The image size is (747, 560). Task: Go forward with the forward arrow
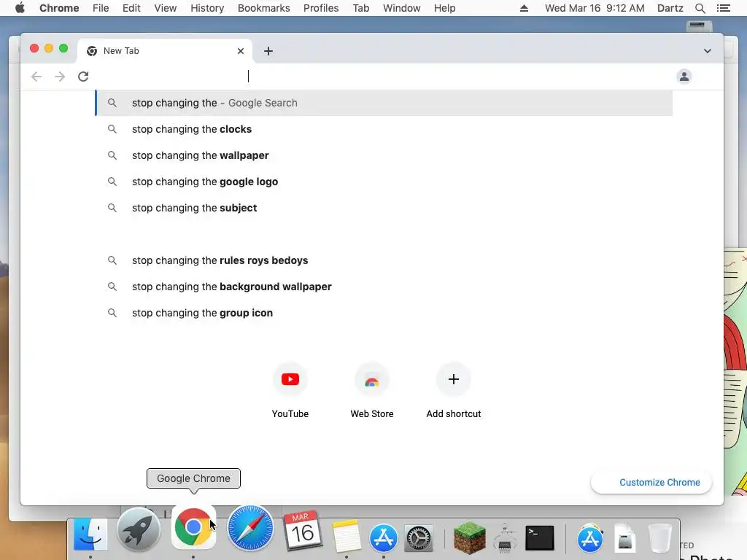point(60,76)
